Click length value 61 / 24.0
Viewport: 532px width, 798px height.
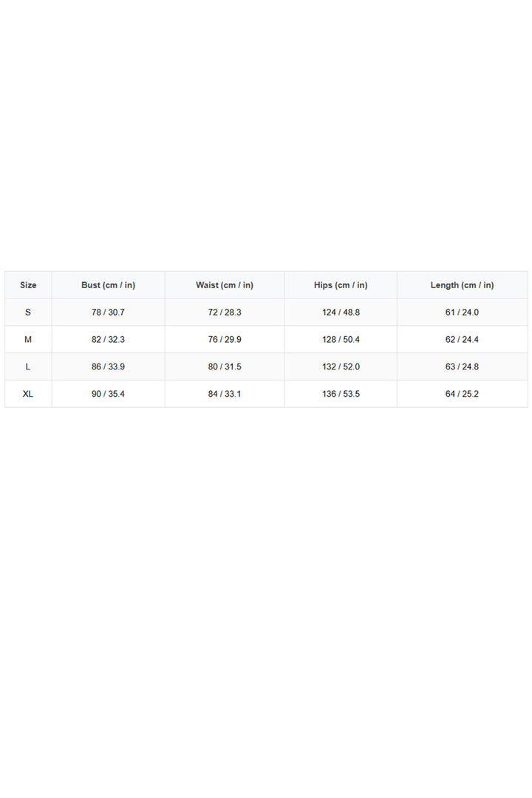click(463, 313)
